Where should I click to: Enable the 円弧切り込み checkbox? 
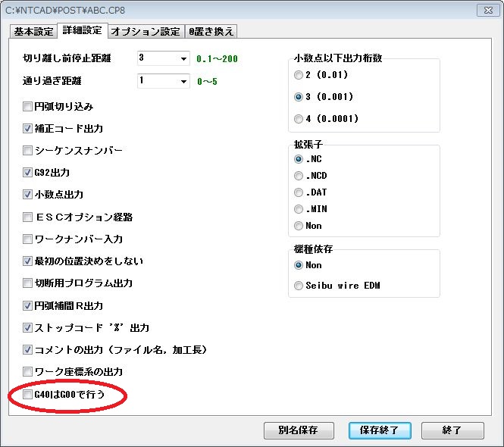pos(27,106)
